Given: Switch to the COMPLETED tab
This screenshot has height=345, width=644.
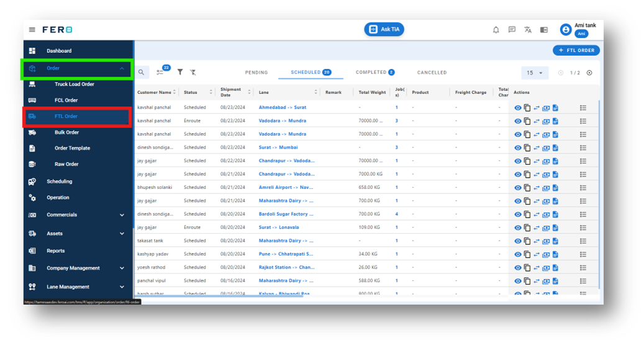Looking at the screenshot, I should (375, 72).
